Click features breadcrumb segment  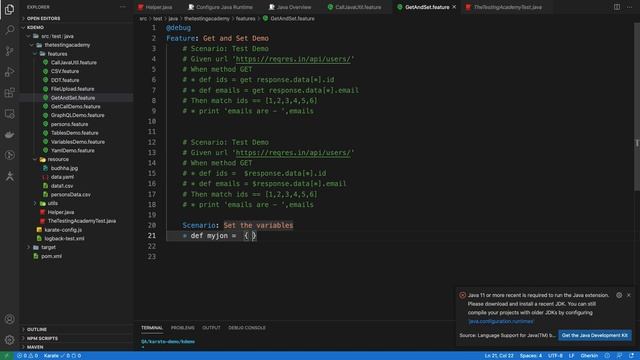245,18
